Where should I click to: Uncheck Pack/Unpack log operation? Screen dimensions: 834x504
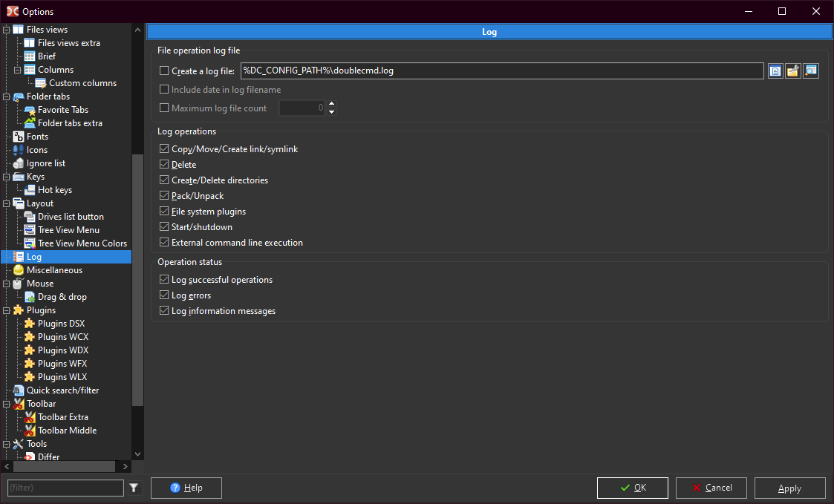(x=165, y=196)
